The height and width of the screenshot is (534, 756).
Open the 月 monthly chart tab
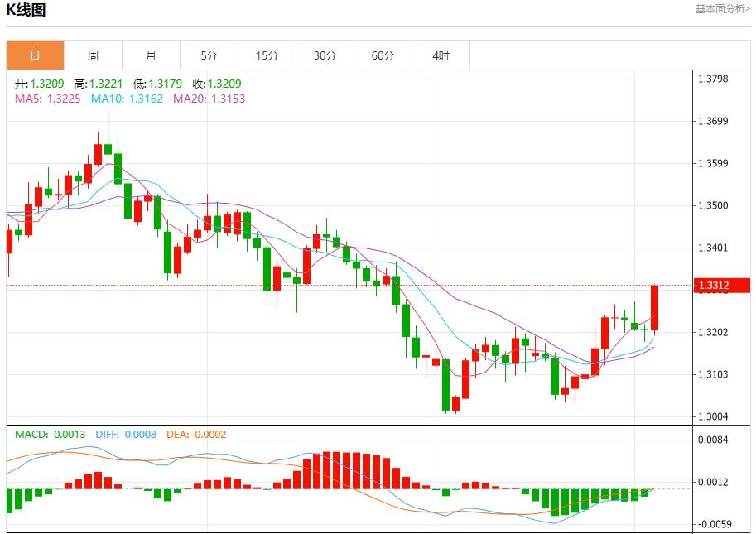click(x=151, y=55)
